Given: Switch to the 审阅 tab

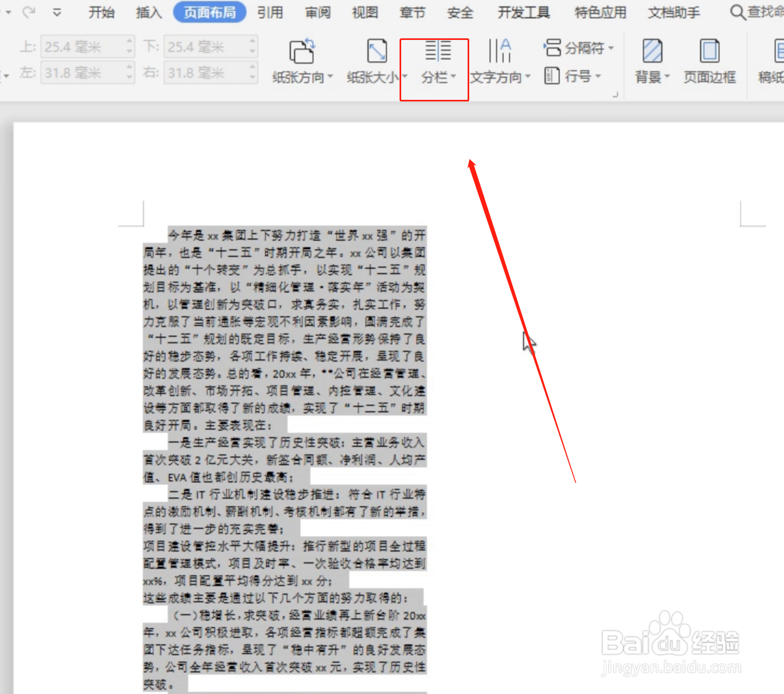Looking at the screenshot, I should pyautogui.click(x=317, y=12).
